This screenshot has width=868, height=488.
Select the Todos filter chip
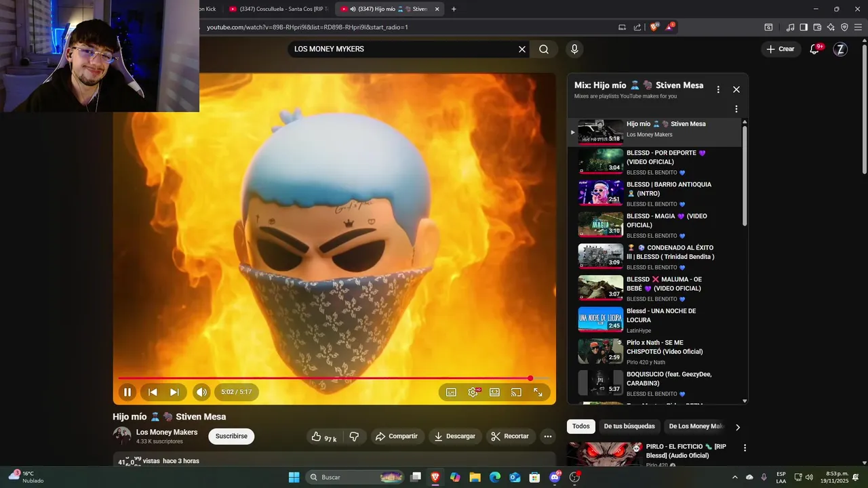(581, 426)
